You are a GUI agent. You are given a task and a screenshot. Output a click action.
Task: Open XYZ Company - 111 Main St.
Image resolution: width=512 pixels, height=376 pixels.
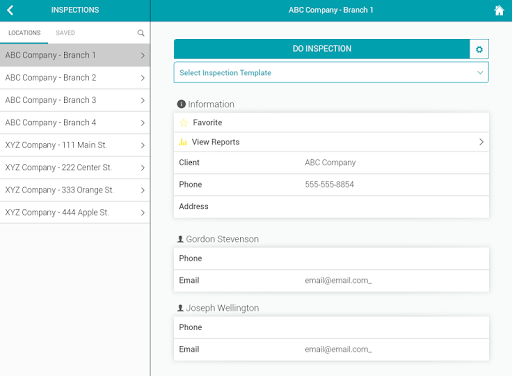coord(75,145)
